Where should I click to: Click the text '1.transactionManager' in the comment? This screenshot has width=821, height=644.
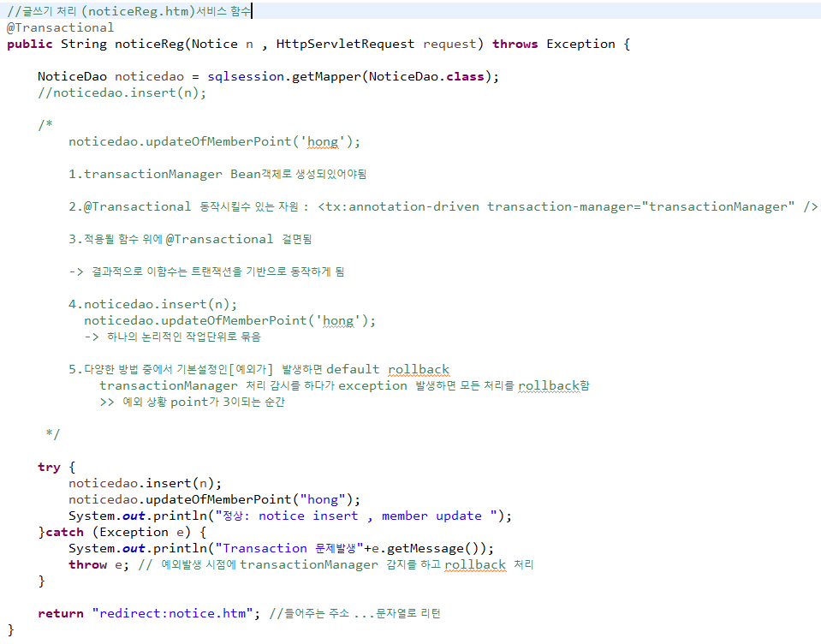pos(145,174)
